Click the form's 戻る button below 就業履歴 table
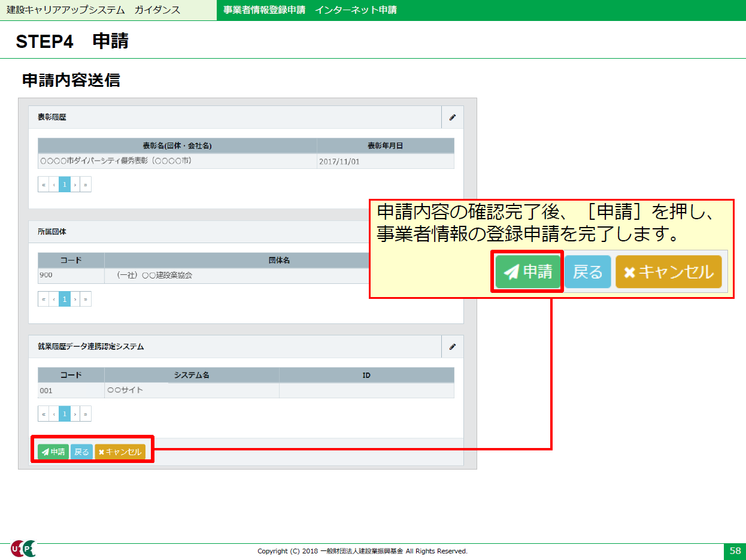Viewport: 746px width, 560px height. click(x=81, y=452)
